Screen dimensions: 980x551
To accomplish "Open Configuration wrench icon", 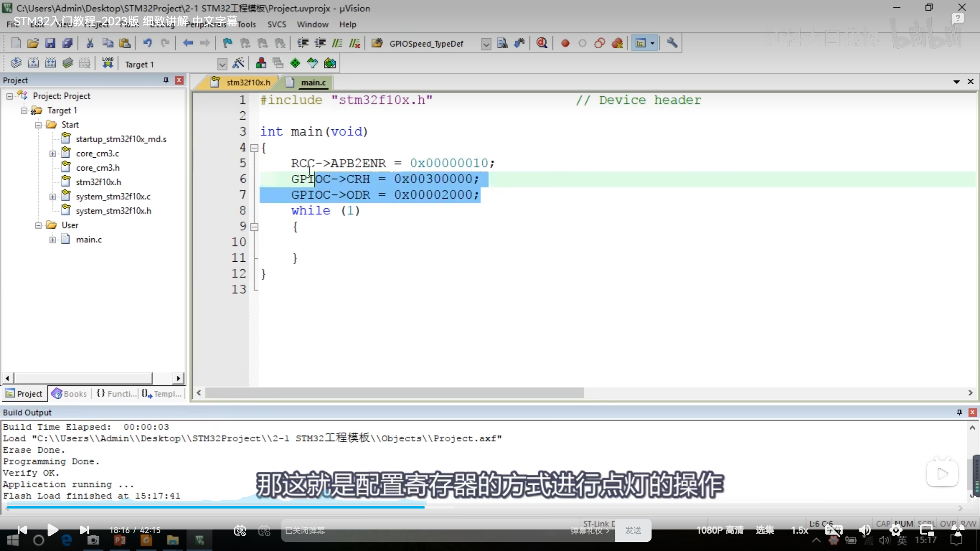I will [x=672, y=43].
